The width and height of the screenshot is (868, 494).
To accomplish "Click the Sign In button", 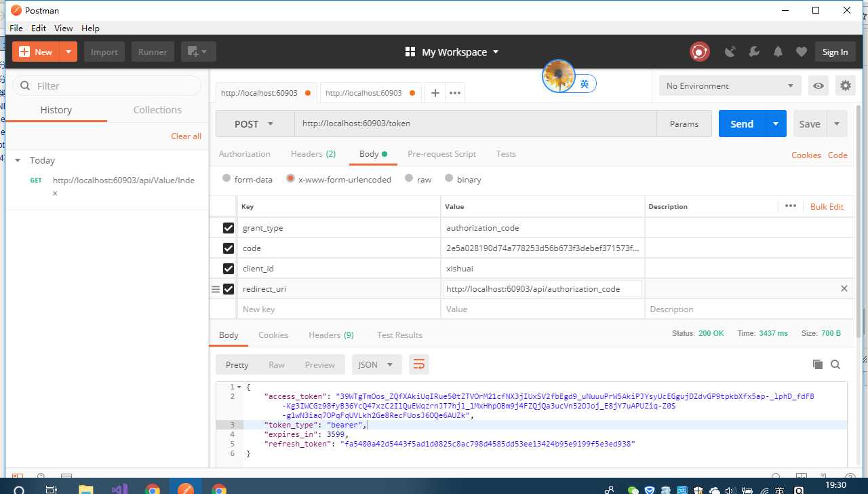I will [x=835, y=52].
